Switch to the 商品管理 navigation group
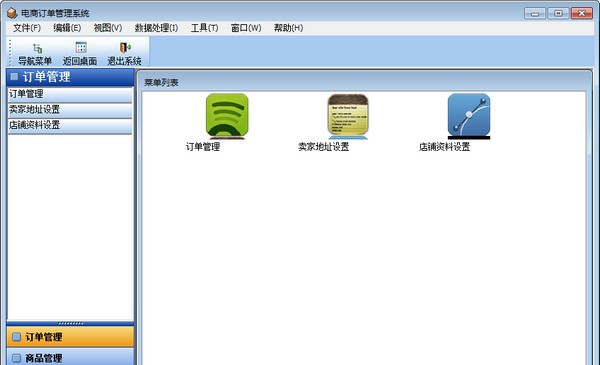The image size is (600, 365). [x=70, y=357]
